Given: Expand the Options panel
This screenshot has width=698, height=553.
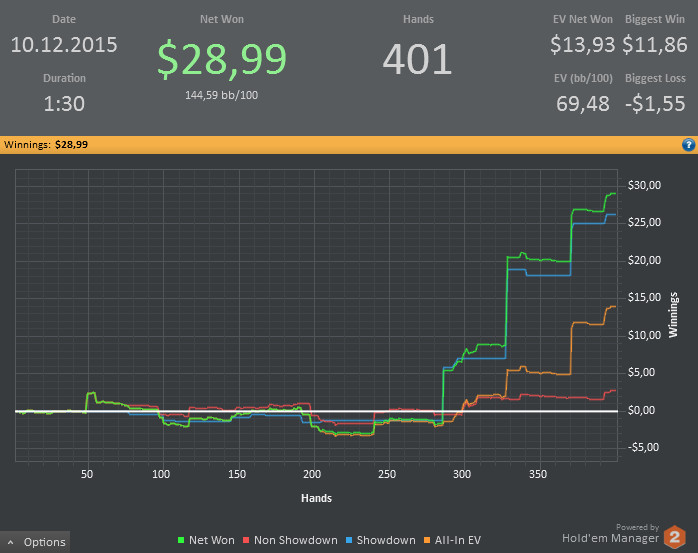Looking at the screenshot, I should click(35, 542).
